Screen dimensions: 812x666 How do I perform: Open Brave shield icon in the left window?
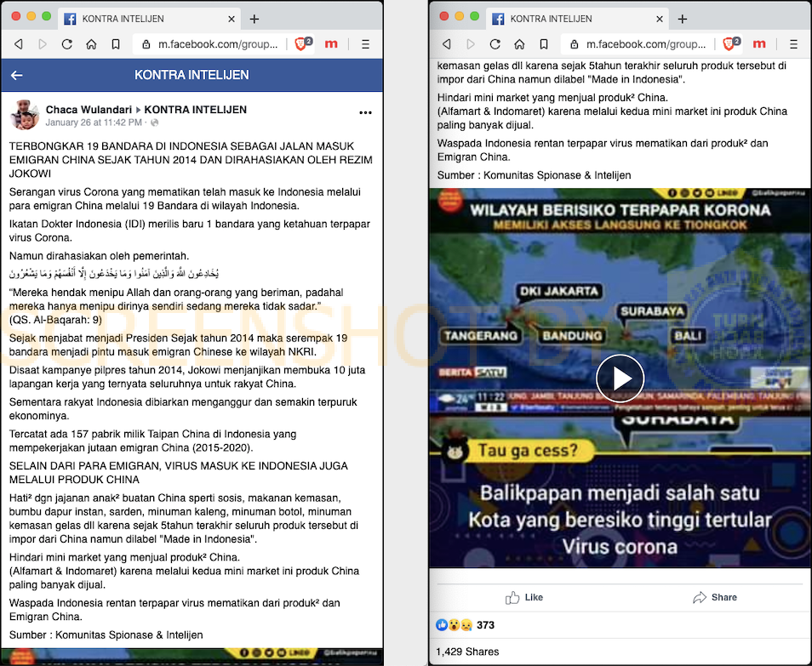[x=303, y=44]
